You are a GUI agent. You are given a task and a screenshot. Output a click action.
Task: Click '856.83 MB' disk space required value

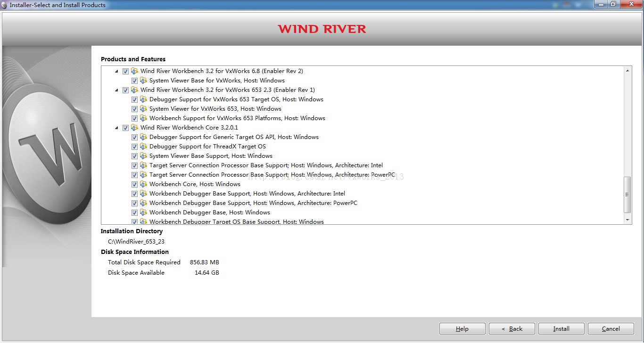[x=205, y=262]
